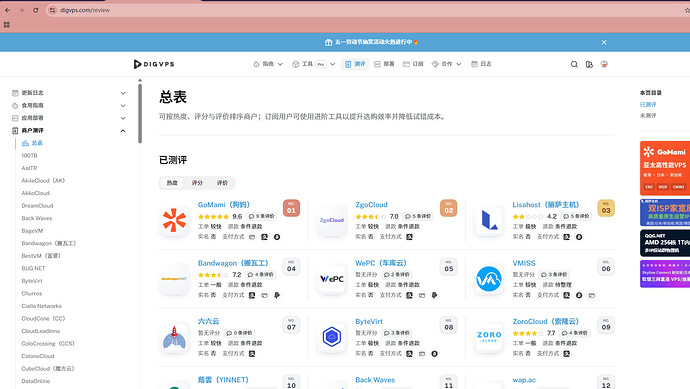
Task: Open the ZoroCloud（索隆云）link
Action: coord(546,322)
